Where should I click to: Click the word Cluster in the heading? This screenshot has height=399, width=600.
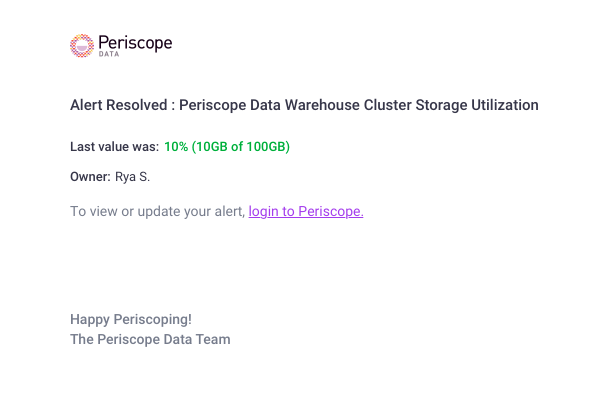point(387,105)
